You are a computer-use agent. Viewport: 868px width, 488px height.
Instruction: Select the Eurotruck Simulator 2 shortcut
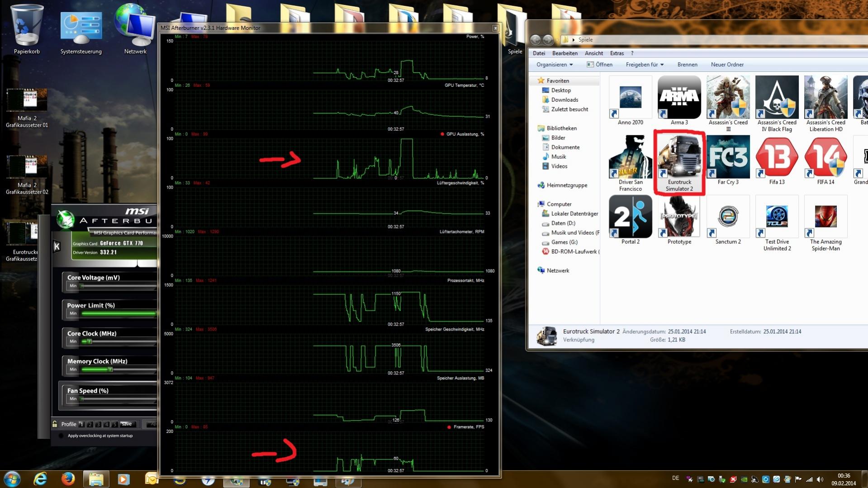[679, 164]
